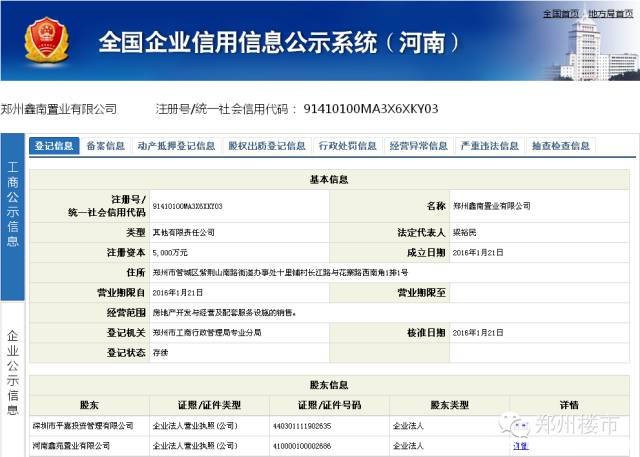Click the legal representative name value
Viewport: 640px width, 457px height.
click(x=464, y=233)
